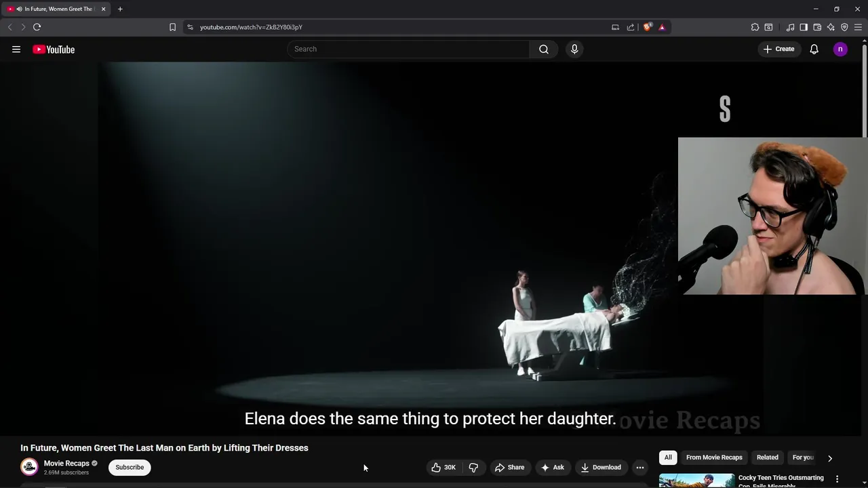The height and width of the screenshot is (488, 868).
Task: Reload the page in browser
Action: click(x=37, y=27)
